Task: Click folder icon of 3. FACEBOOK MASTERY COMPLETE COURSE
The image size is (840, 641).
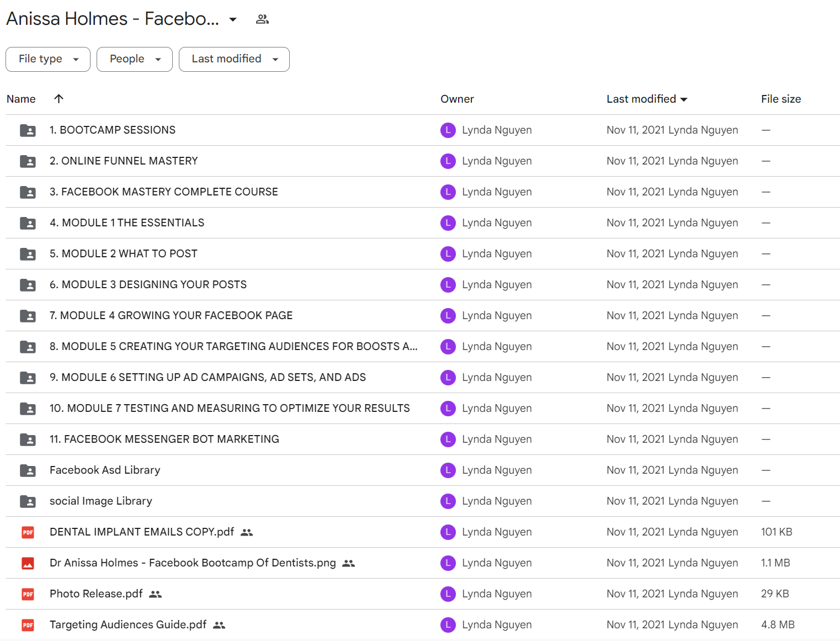Action: tap(28, 192)
